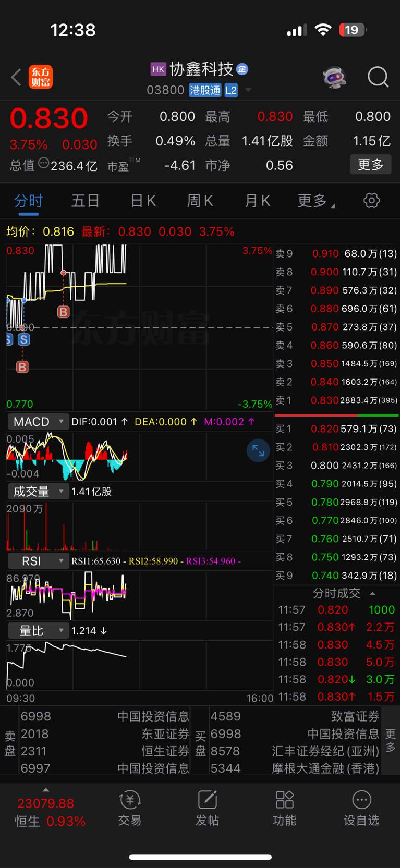
Task: Collapse the 分时成交 section arrow
Action: 372,593
